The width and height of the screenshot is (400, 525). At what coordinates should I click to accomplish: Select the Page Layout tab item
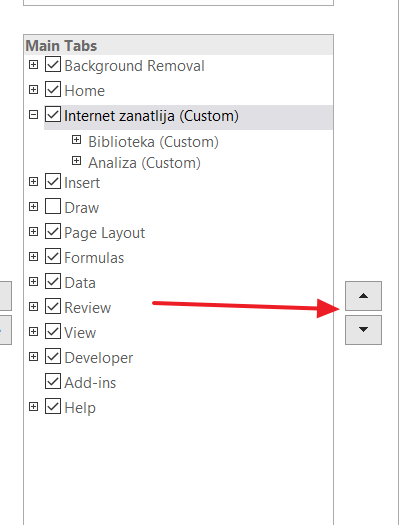click(104, 233)
